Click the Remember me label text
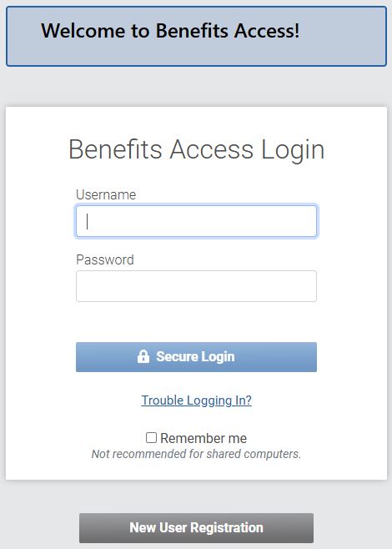 (x=204, y=438)
